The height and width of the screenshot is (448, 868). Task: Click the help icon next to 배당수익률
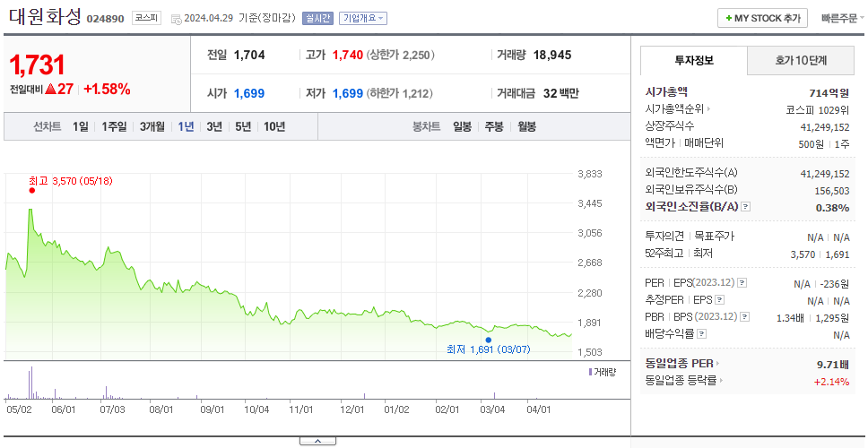pyautogui.click(x=701, y=334)
